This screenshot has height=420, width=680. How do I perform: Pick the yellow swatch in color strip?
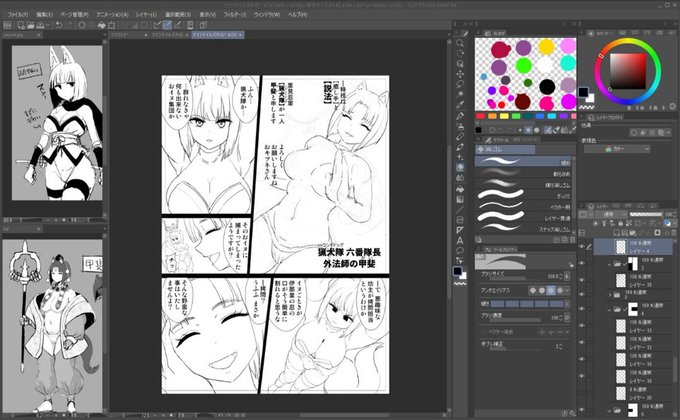pos(503,116)
